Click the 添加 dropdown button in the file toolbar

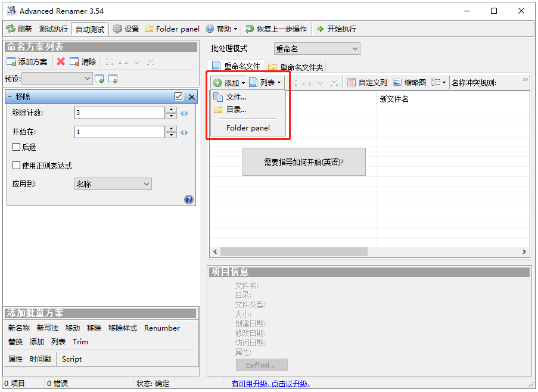point(229,83)
